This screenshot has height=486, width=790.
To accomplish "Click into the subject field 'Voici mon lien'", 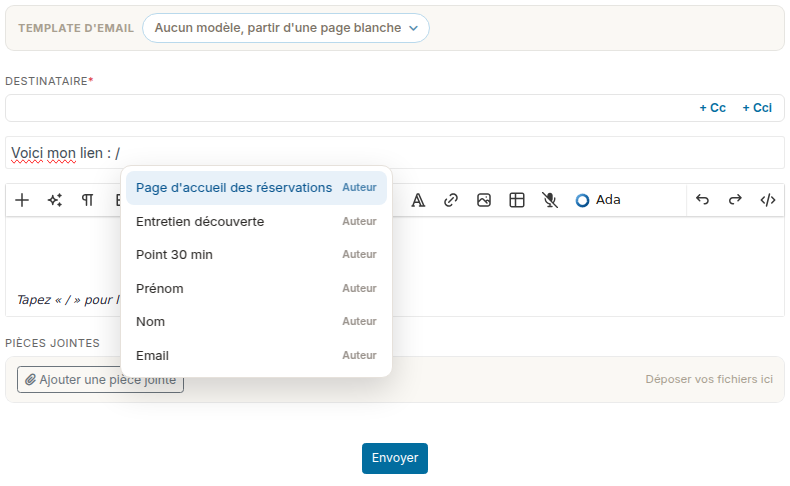I will click(395, 153).
